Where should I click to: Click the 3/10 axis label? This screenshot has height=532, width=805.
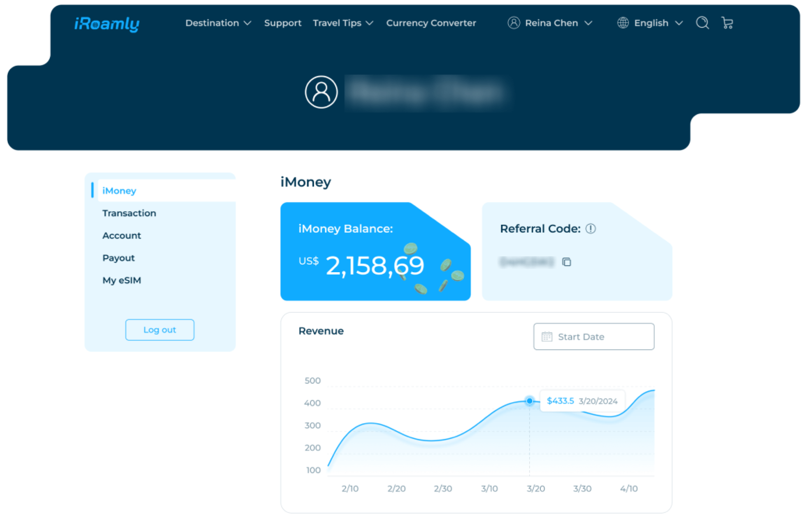coord(489,488)
